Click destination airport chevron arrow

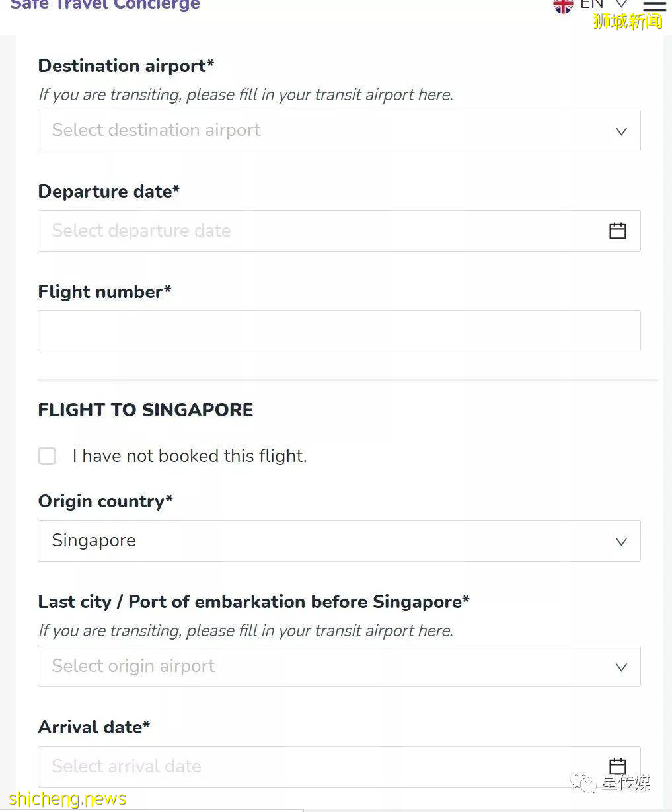pyautogui.click(x=621, y=131)
